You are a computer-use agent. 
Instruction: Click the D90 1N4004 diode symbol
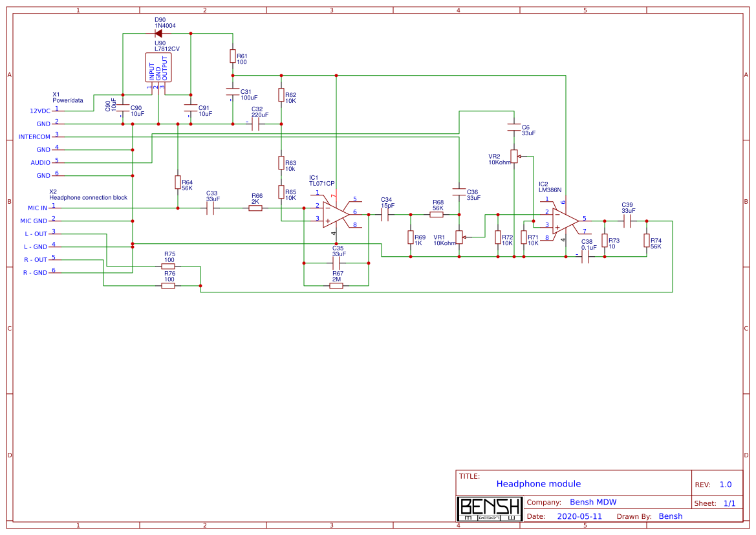160,34
